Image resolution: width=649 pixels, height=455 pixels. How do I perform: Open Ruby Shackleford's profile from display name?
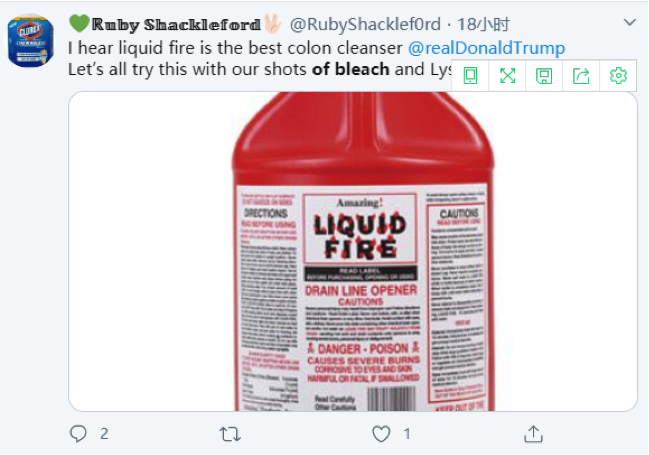tap(176, 25)
